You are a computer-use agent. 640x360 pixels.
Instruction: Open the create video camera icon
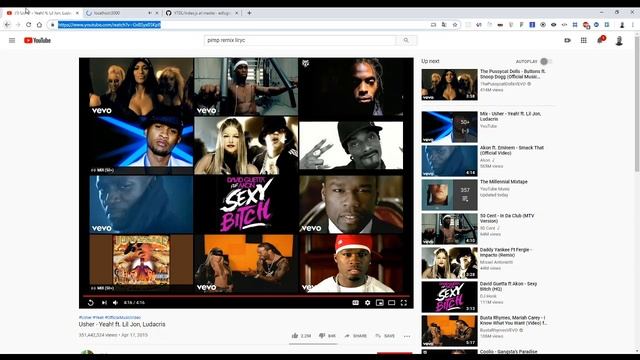pos(567,40)
